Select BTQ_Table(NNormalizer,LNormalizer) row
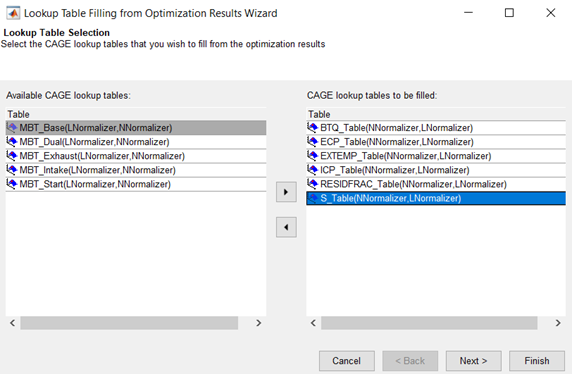 click(436, 128)
